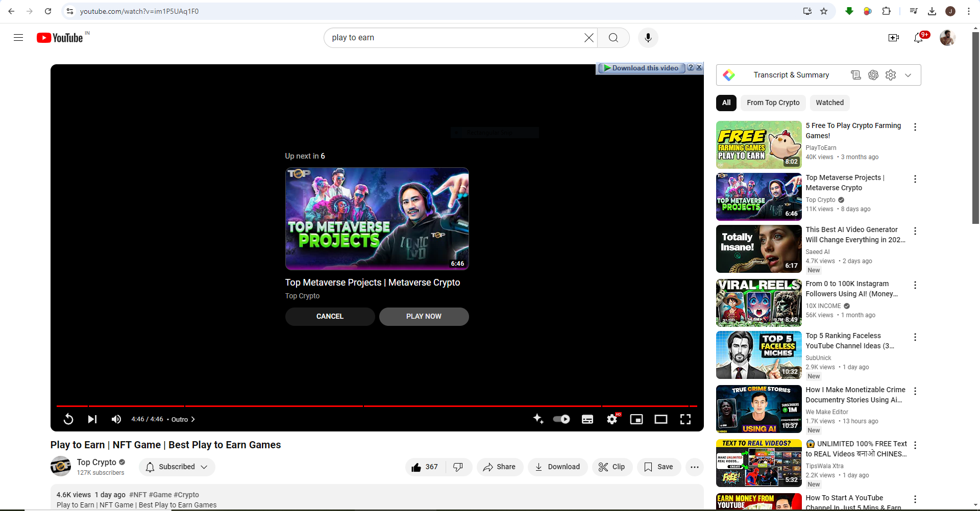Open browser downloads
The height and width of the screenshot is (511, 980).
click(932, 11)
